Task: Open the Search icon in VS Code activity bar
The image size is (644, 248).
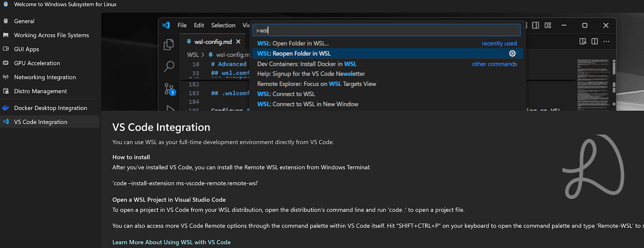Action: [169, 66]
